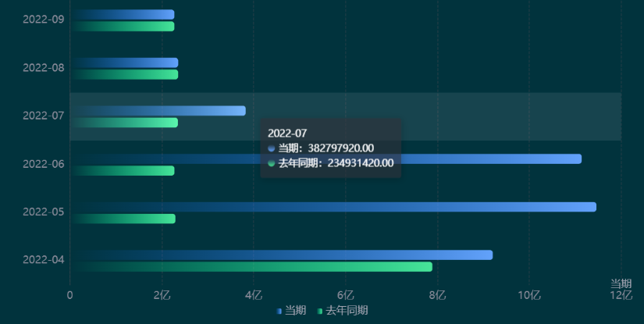
Task: Click the 2022-07 y-axis label
Action: 44,116
